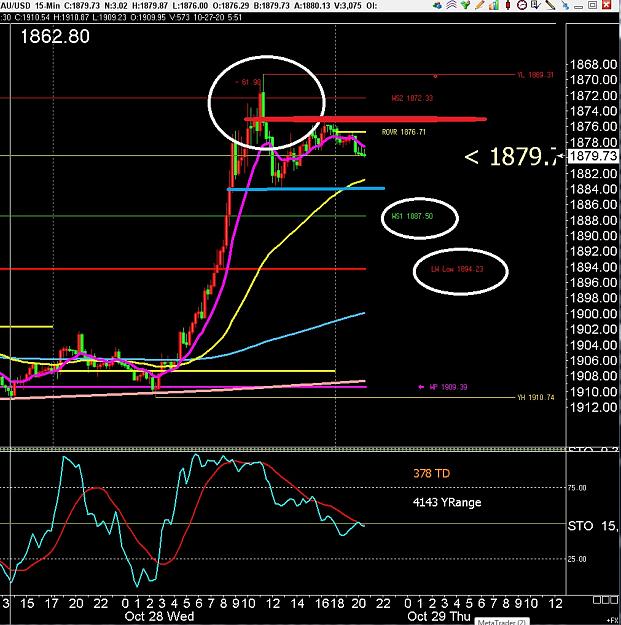This screenshot has width=621, height=625.
Task: Click the WS2 1872.33 level label
Action: click(x=412, y=98)
